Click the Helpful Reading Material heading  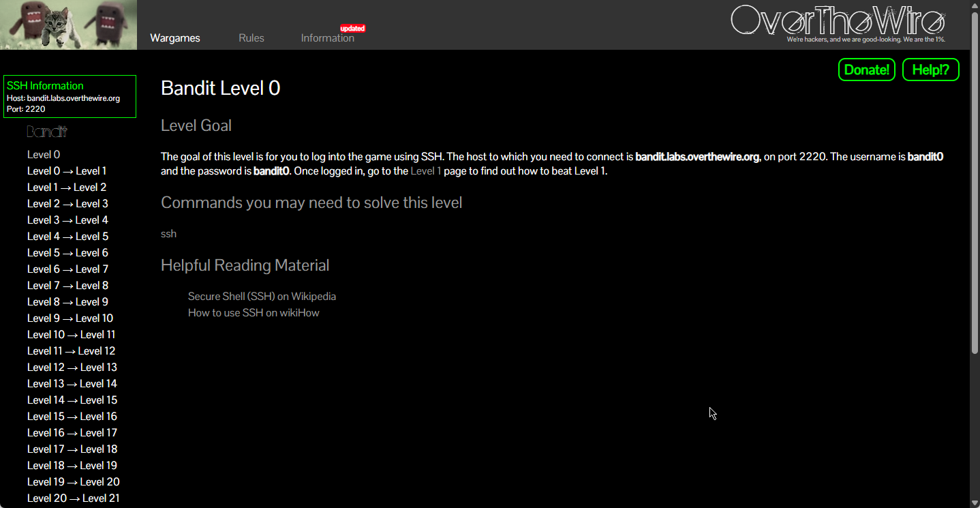(245, 265)
